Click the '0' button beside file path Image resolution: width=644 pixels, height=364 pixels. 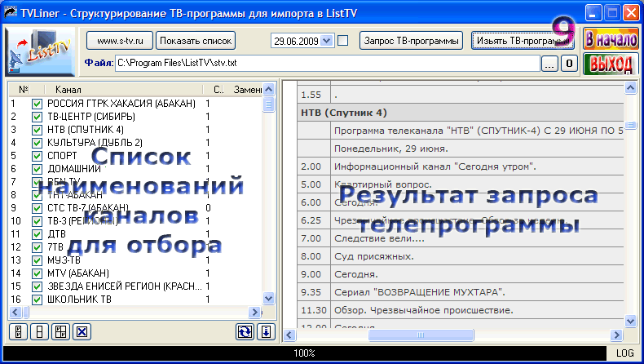coord(569,64)
